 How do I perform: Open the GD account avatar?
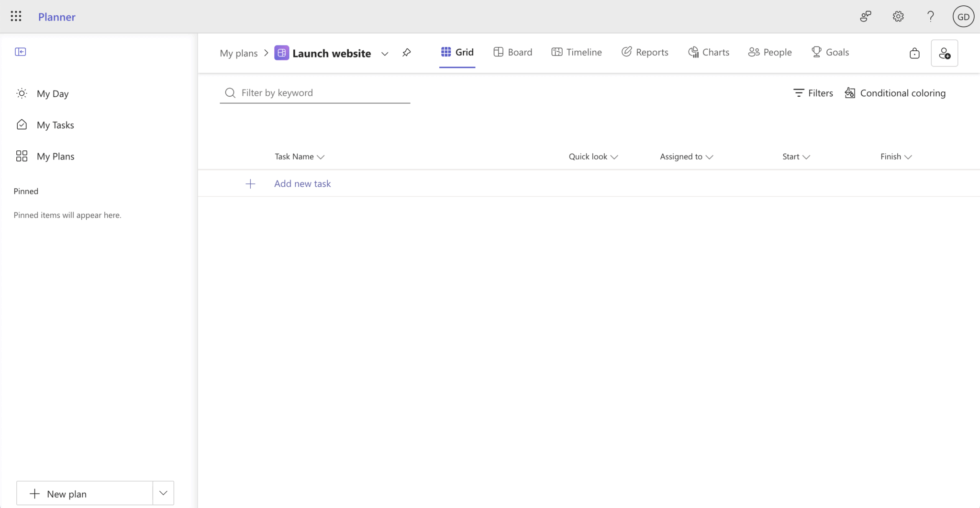pos(963,16)
